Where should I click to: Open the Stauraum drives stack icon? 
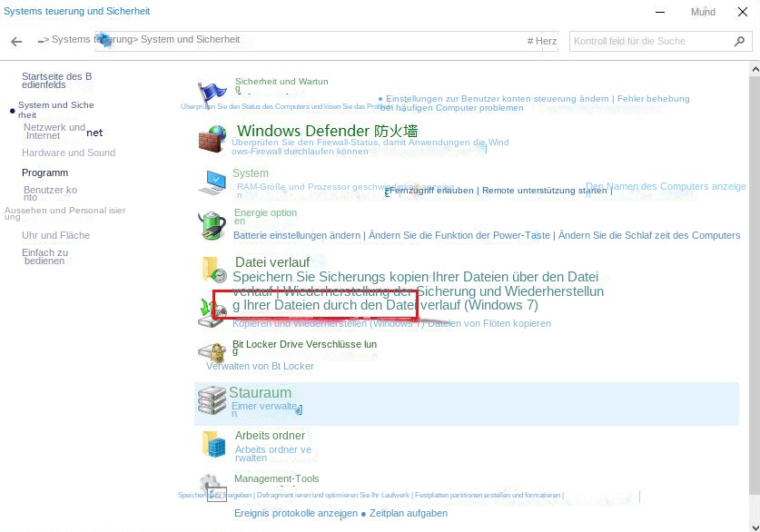(212, 399)
